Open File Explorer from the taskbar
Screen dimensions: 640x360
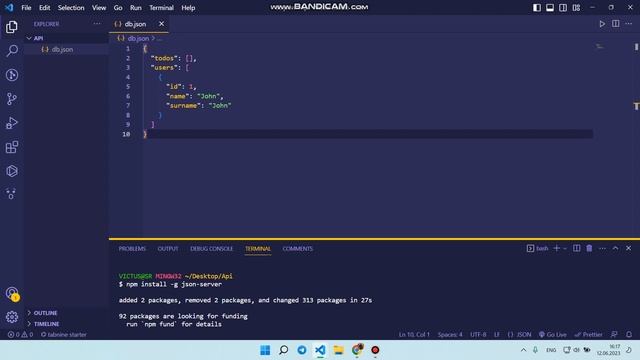coord(338,350)
